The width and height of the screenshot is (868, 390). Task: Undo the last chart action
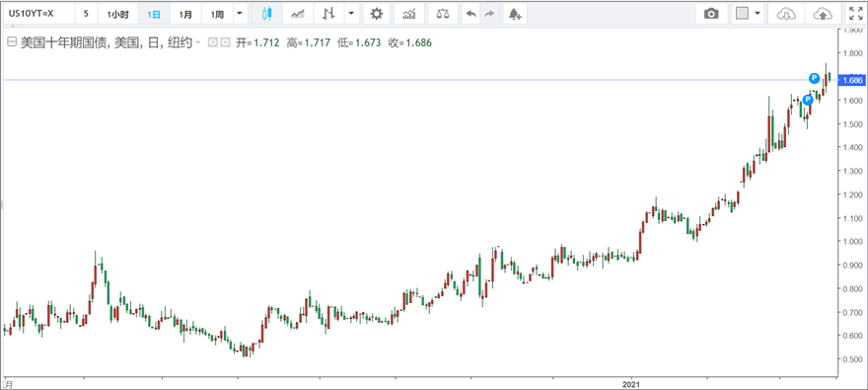471,14
